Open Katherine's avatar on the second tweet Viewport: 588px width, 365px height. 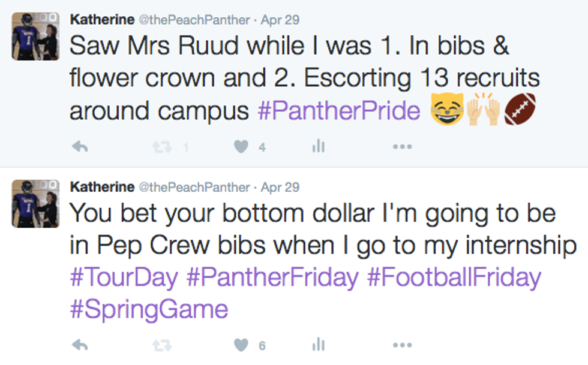(35, 203)
